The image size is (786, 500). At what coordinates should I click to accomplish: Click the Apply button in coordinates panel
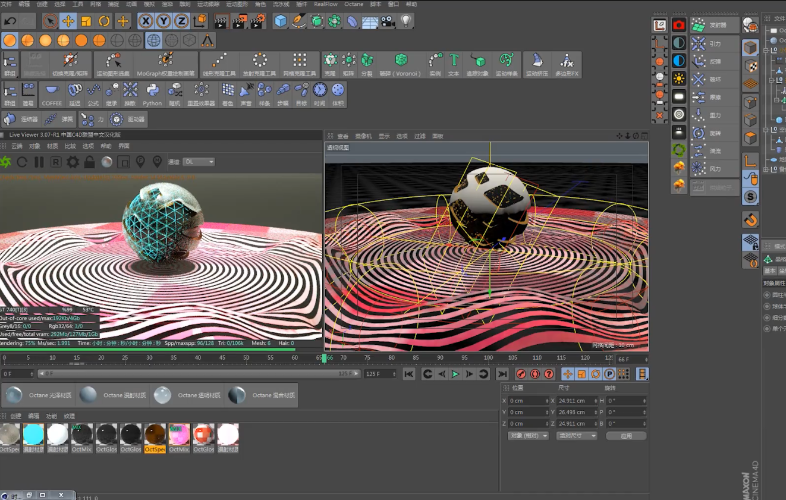pyautogui.click(x=626, y=436)
